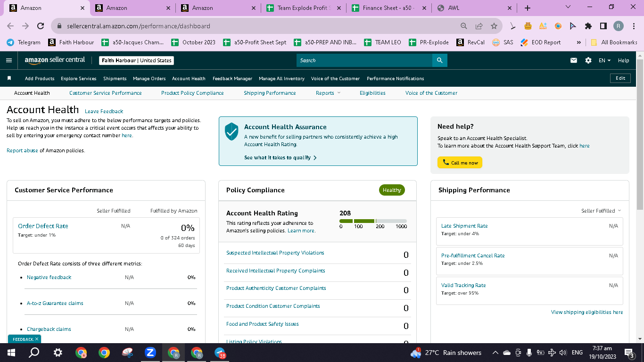Expand the Reports dropdown menu
The width and height of the screenshot is (644, 362).
pos(328,93)
